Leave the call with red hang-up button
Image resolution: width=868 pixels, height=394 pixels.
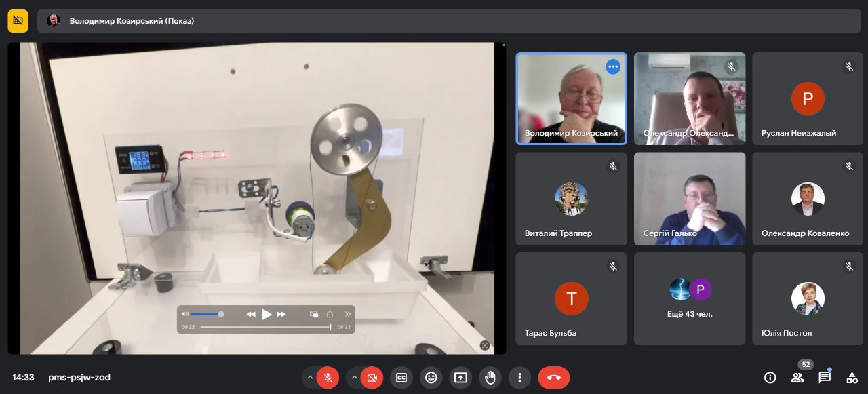[x=554, y=377]
